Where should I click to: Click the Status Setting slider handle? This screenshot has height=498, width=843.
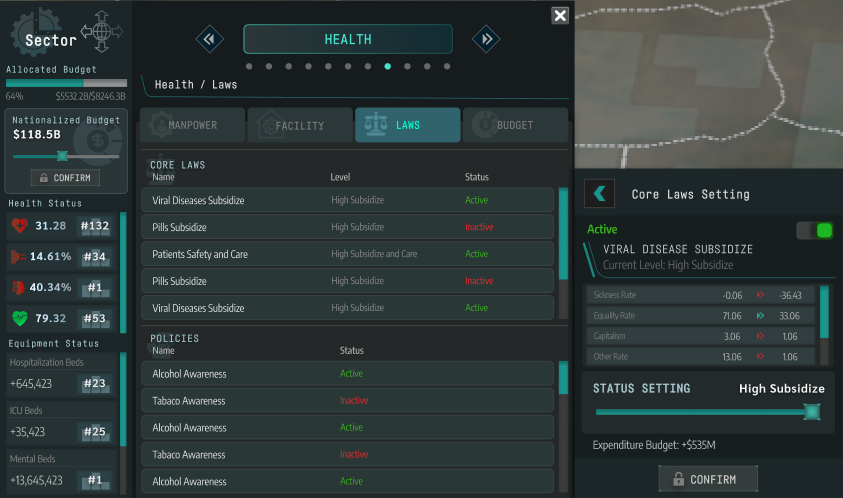(x=812, y=412)
